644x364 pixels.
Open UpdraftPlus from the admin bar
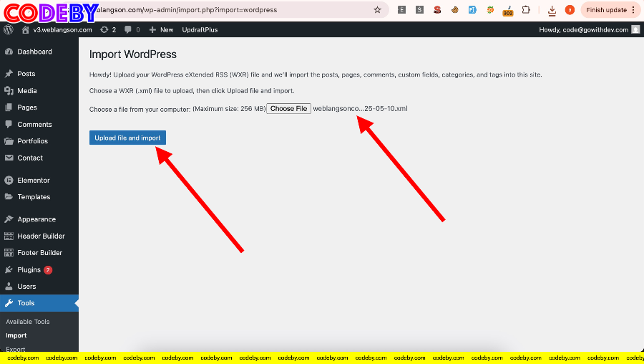(200, 29)
